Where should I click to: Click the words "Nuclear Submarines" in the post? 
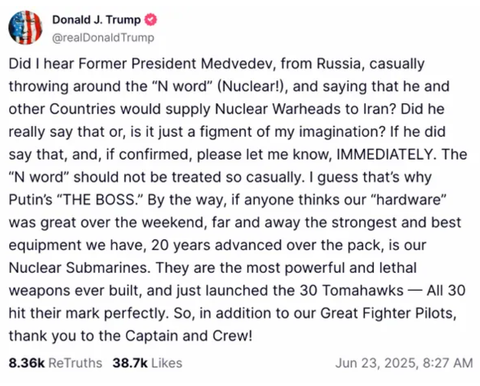79,268
